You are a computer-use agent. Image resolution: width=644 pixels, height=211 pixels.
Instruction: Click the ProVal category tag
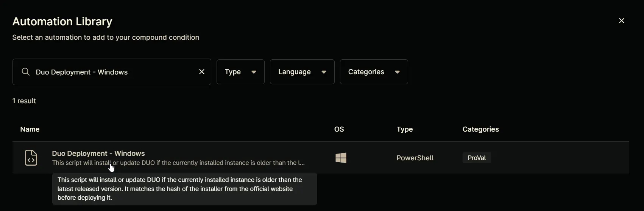[477, 158]
